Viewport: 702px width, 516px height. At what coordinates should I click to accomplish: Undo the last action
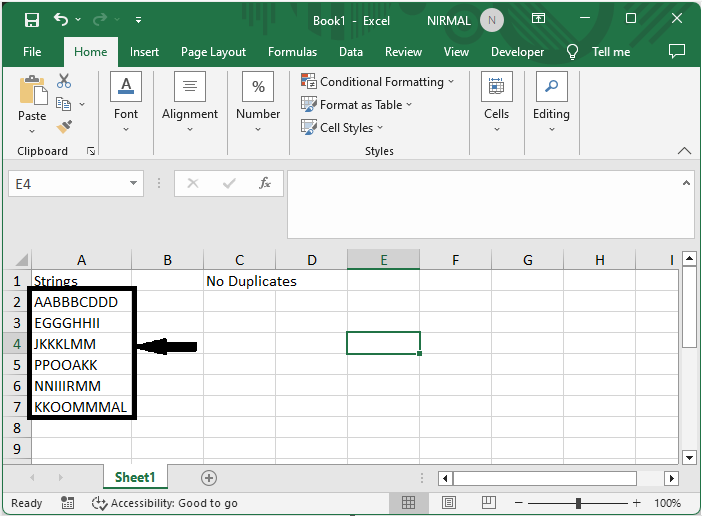(x=61, y=20)
